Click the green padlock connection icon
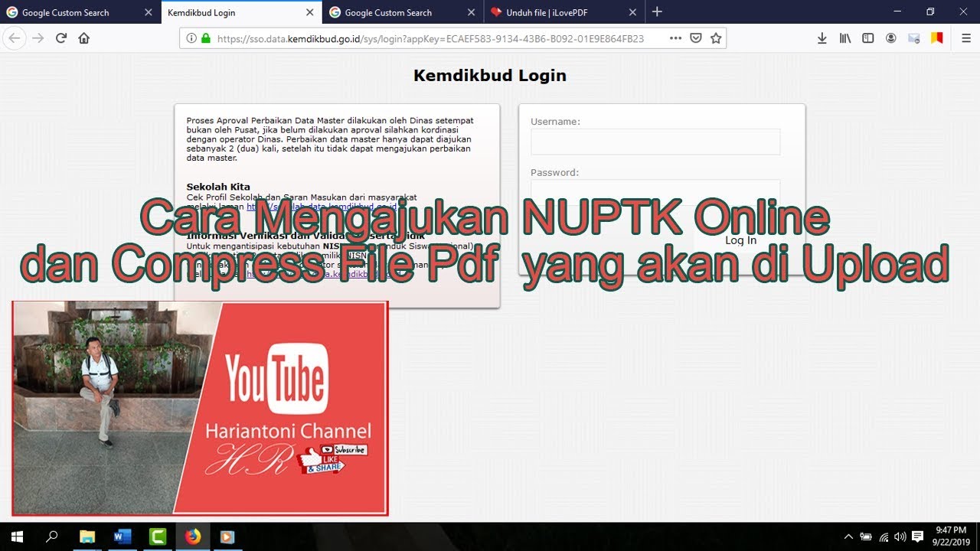The height and width of the screenshot is (551, 980). [206, 38]
